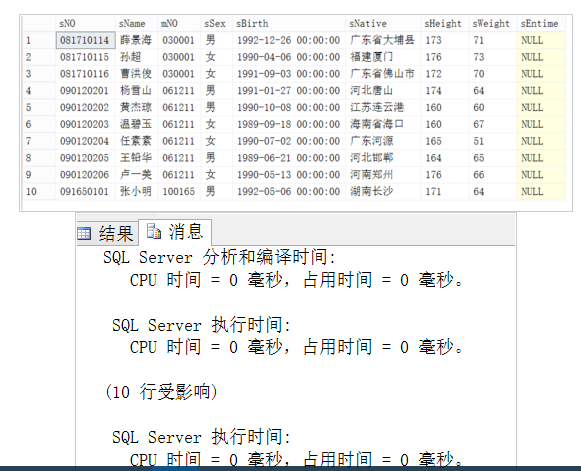
Task: Select the NULL cell in row 1
Action: point(541,40)
